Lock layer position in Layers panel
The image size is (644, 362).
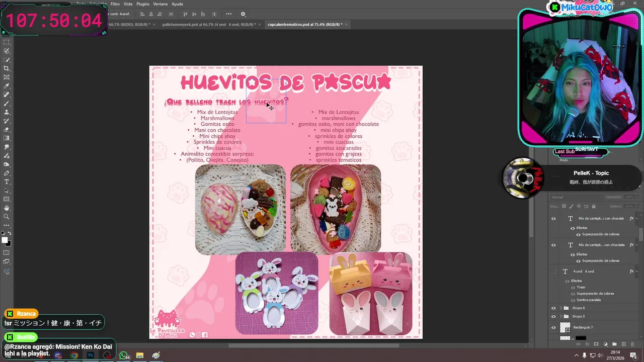pos(579,206)
